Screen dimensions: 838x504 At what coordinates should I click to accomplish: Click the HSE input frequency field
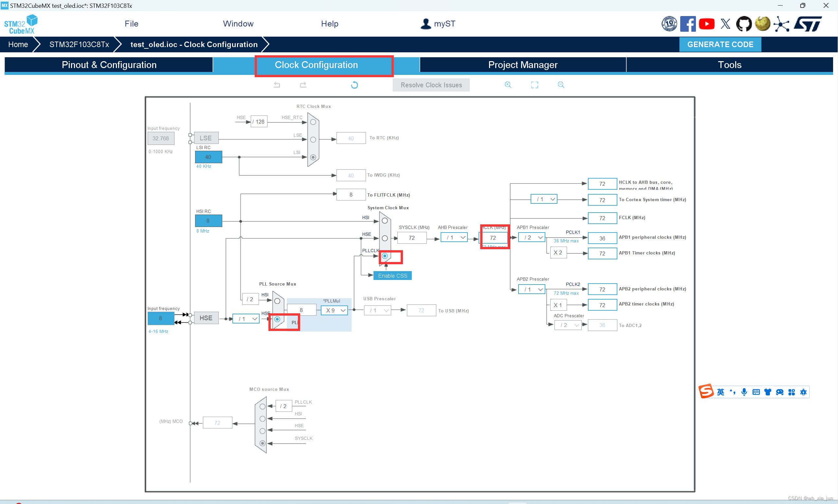(160, 318)
